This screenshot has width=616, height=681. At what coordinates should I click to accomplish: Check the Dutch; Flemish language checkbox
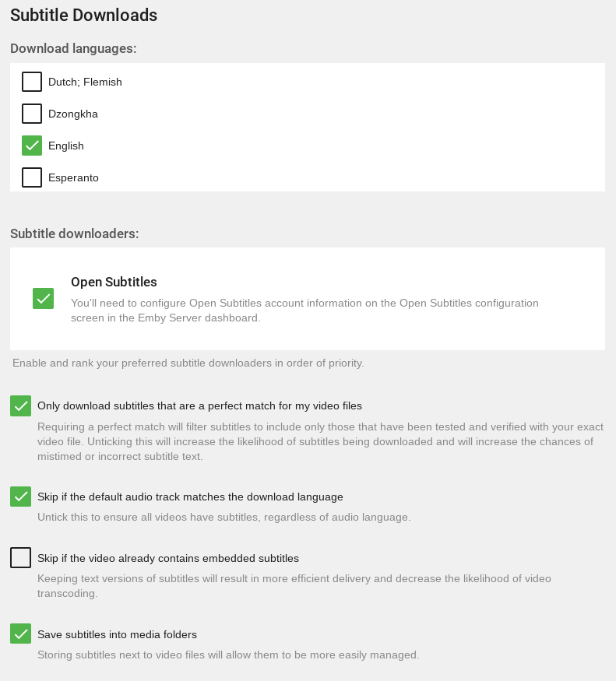pos(32,82)
